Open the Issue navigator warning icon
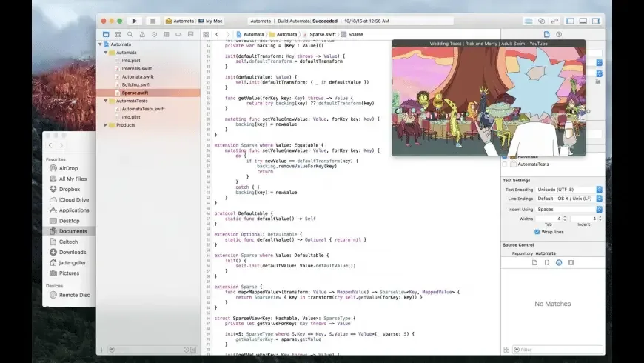This screenshot has width=644, height=363. pyautogui.click(x=142, y=35)
